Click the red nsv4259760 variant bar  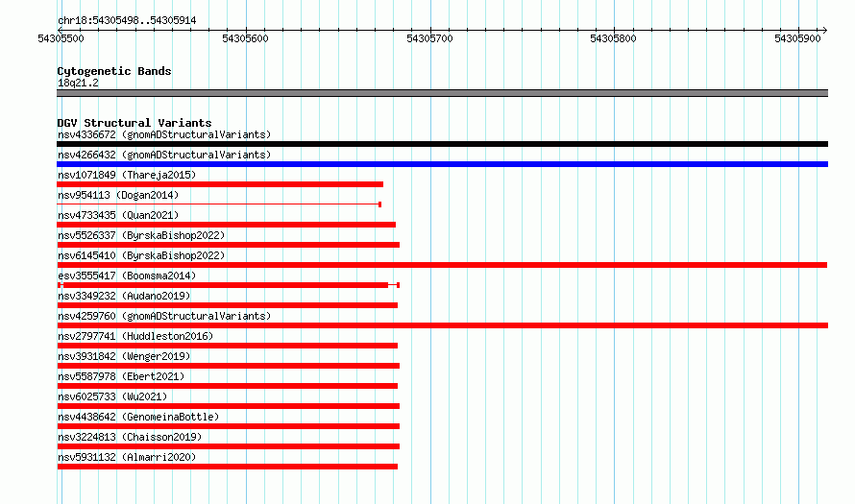pyautogui.click(x=442, y=325)
